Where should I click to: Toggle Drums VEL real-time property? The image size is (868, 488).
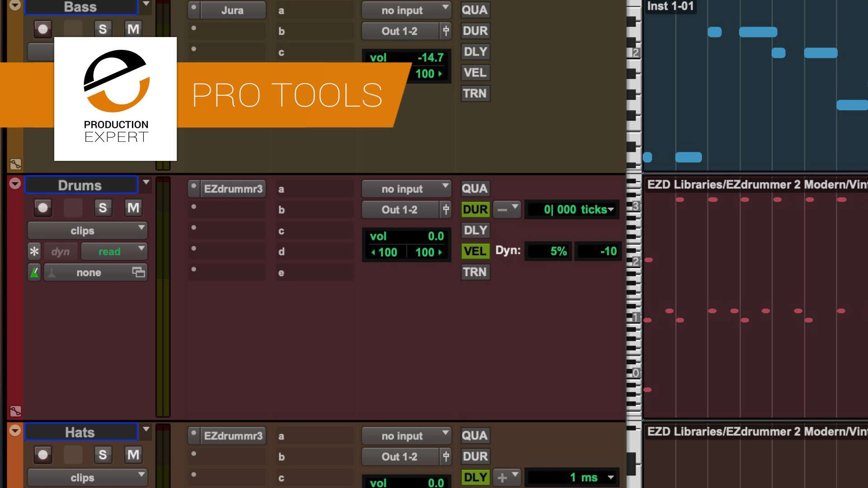[475, 251]
